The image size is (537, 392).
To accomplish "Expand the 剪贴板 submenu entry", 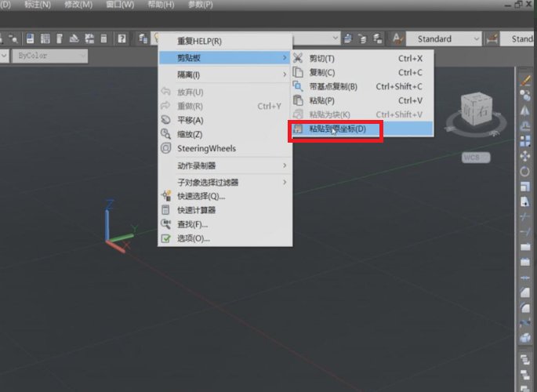I will pyautogui.click(x=225, y=57).
